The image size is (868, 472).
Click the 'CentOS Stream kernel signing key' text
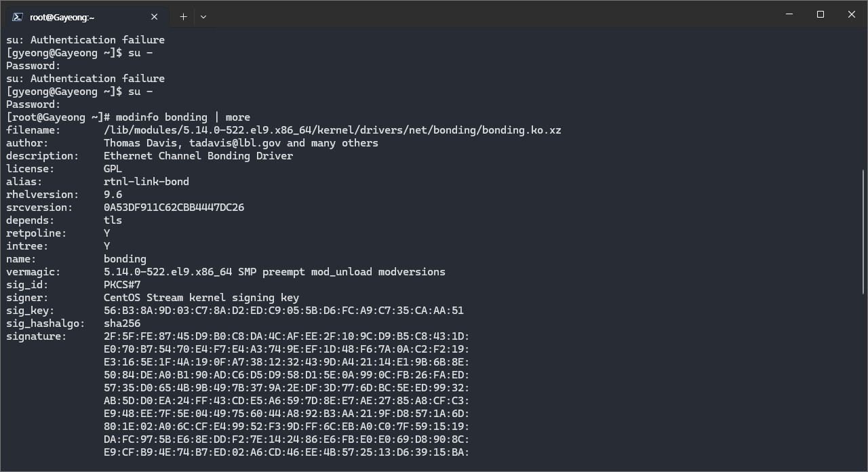201,298
